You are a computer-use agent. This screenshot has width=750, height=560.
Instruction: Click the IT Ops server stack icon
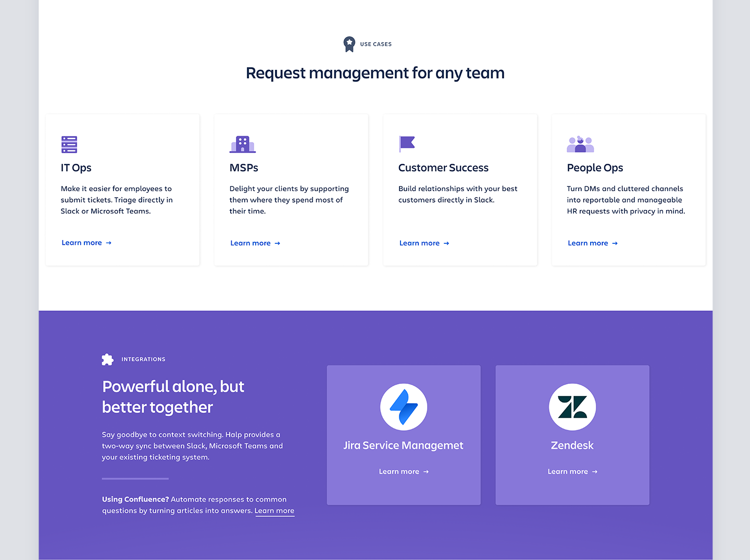coord(69,144)
